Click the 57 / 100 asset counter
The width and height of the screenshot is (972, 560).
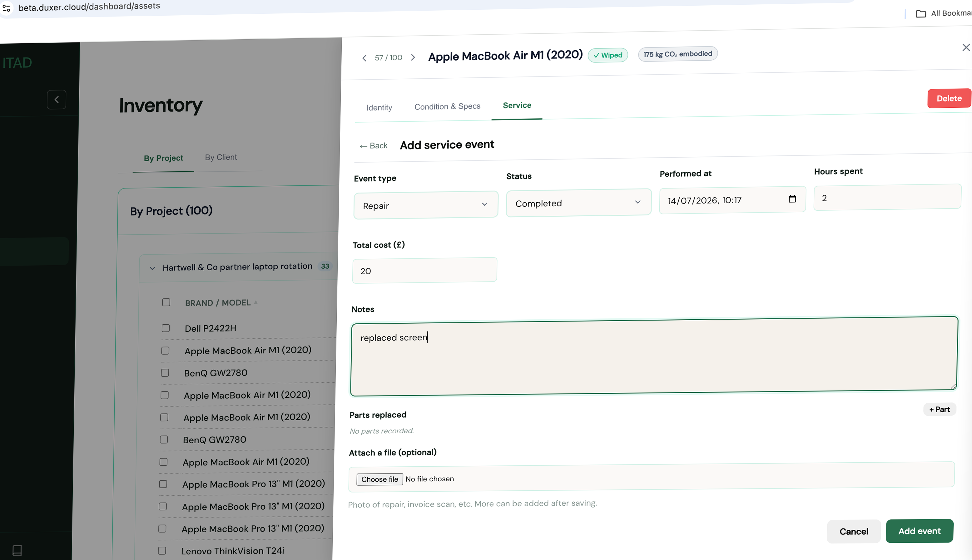[x=388, y=58]
